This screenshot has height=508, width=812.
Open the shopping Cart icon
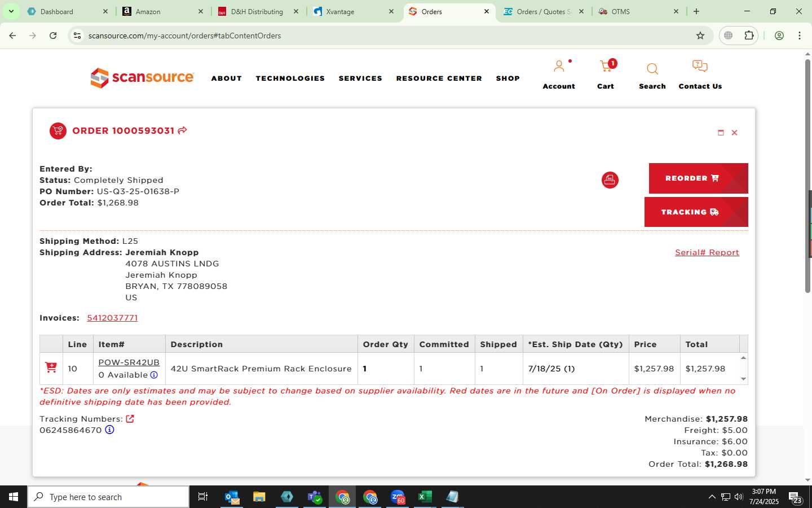pos(606,67)
